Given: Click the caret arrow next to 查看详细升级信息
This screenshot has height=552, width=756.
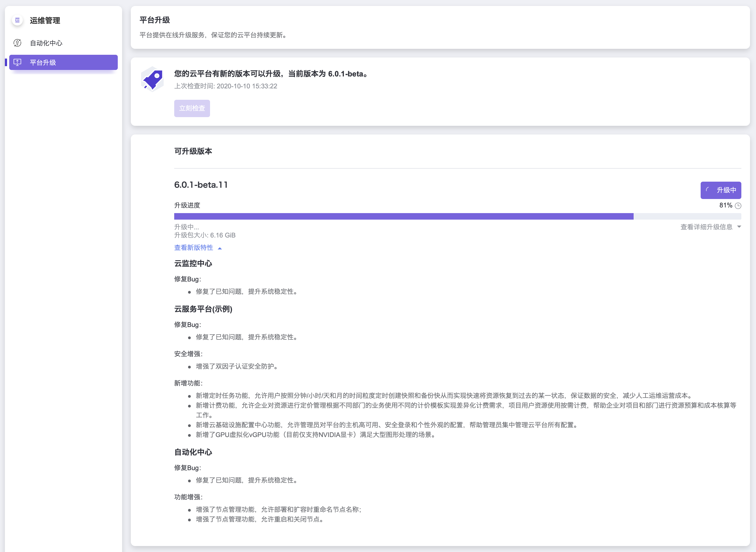Looking at the screenshot, I should click(x=739, y=227).
